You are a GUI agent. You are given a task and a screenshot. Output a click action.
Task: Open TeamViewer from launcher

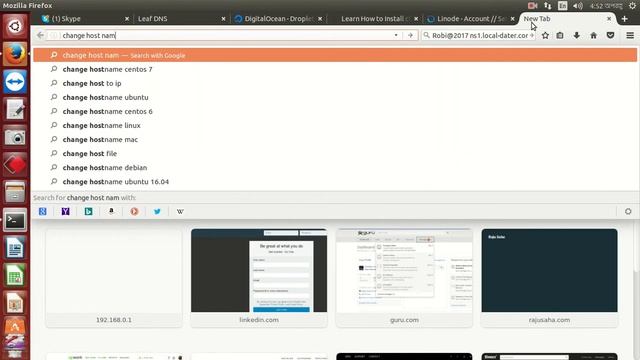pyautogui.click(x=15, y=82)
